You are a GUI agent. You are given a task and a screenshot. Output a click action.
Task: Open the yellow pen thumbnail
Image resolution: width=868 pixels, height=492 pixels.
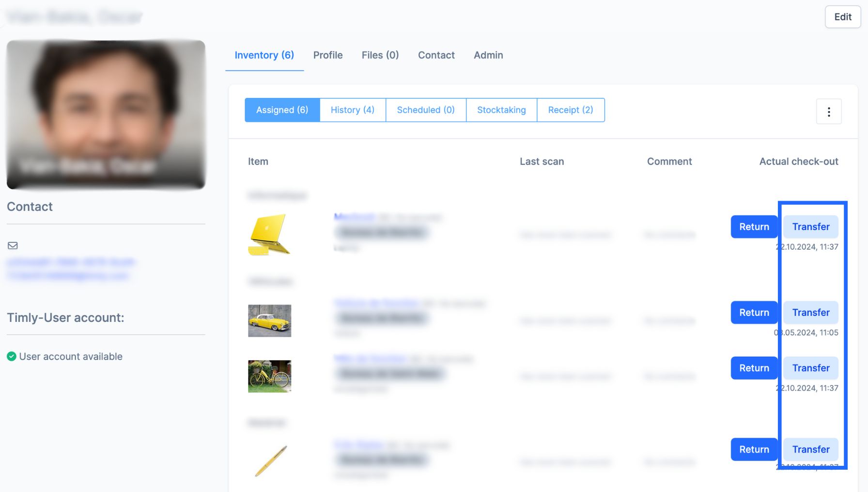(271, 461)
